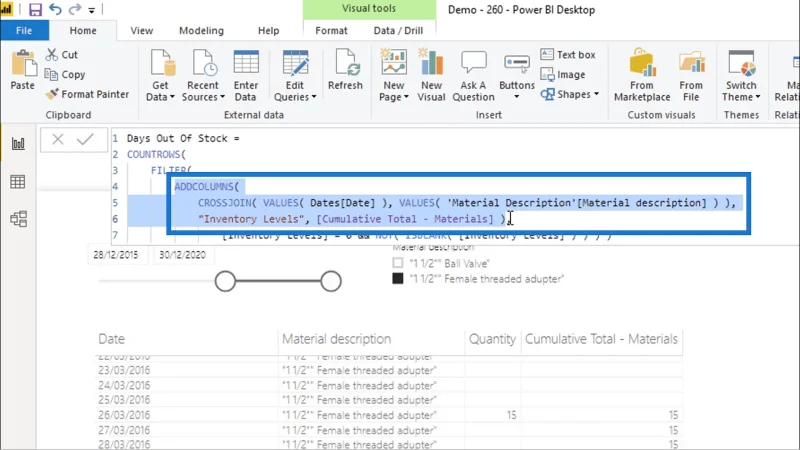This screenshot has width=800, height=450.
Task: Switch to the View ribbon tab
Action: click(141, 31)
